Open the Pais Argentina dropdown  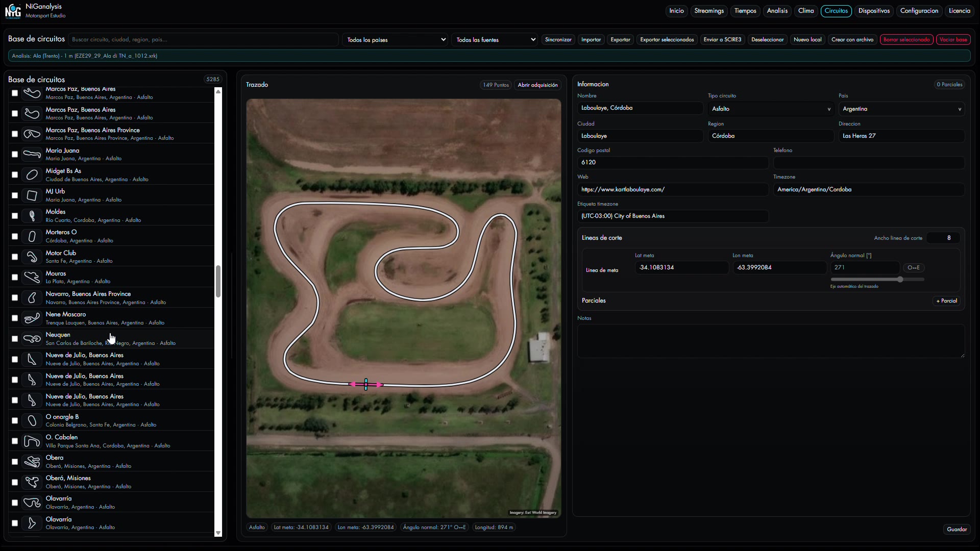point(901,109)
